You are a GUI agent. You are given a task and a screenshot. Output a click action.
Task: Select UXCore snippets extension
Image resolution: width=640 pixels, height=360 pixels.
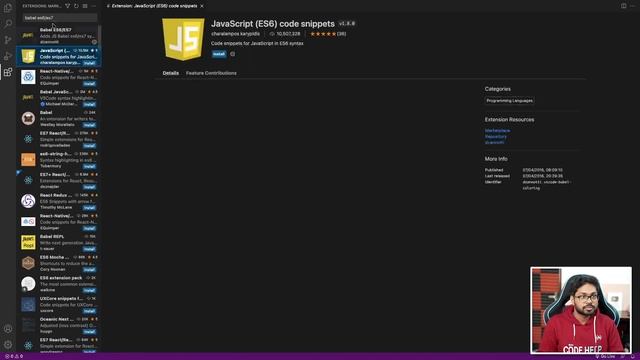(58, 304)
